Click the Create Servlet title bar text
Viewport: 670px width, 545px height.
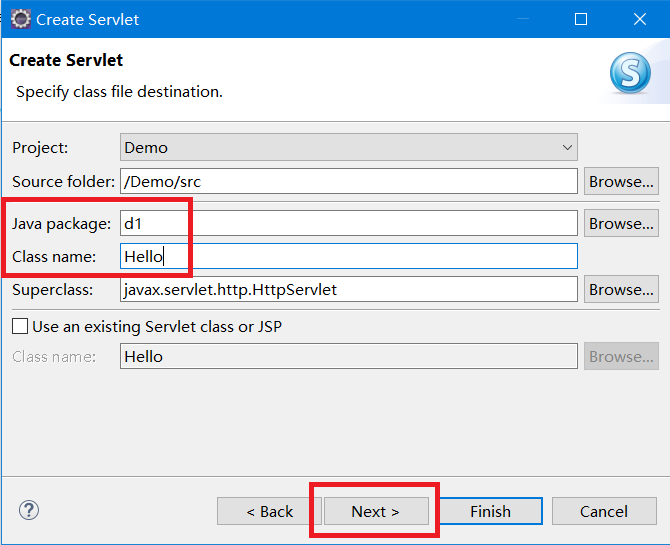click(x=88, y=19)
